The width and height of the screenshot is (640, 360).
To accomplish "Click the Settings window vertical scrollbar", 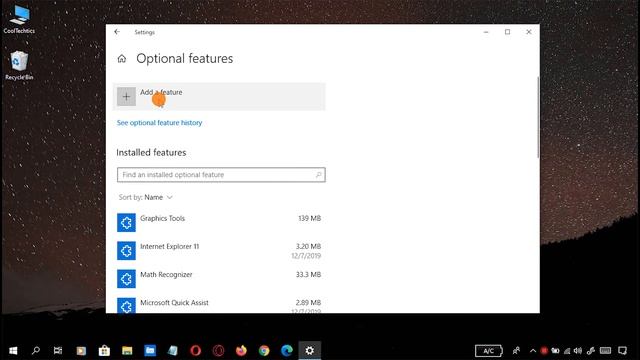I will (x=538, y=118).
